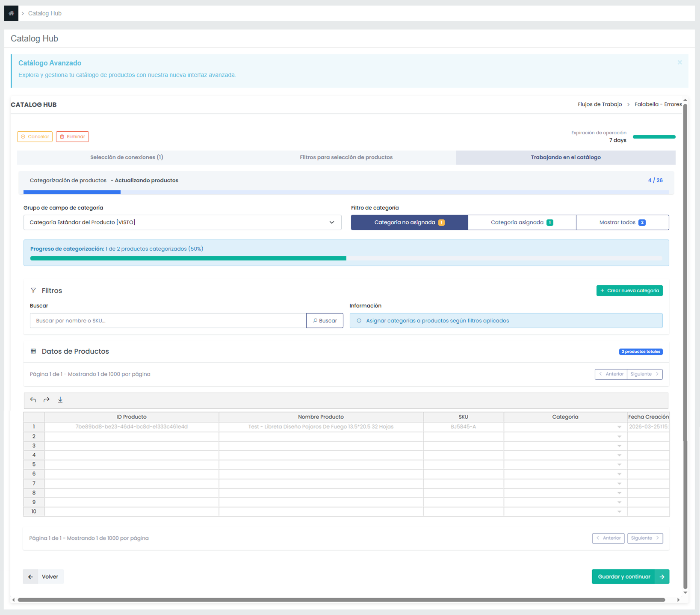Open the Grupo de campo de categoría dropdown
The width and height of the screenshot is (700, 615).
click(x=182, y=222)
